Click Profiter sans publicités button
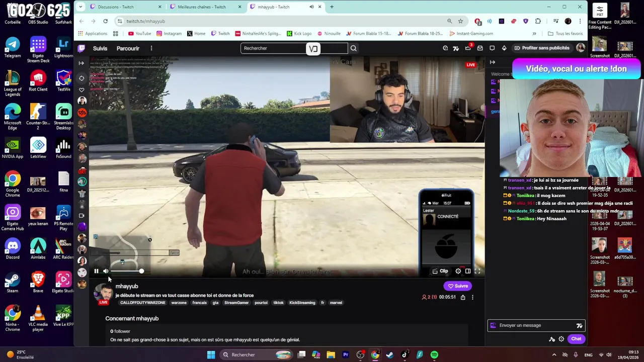The width and height of the screenshot is (644, 362). tap(542, 48)
